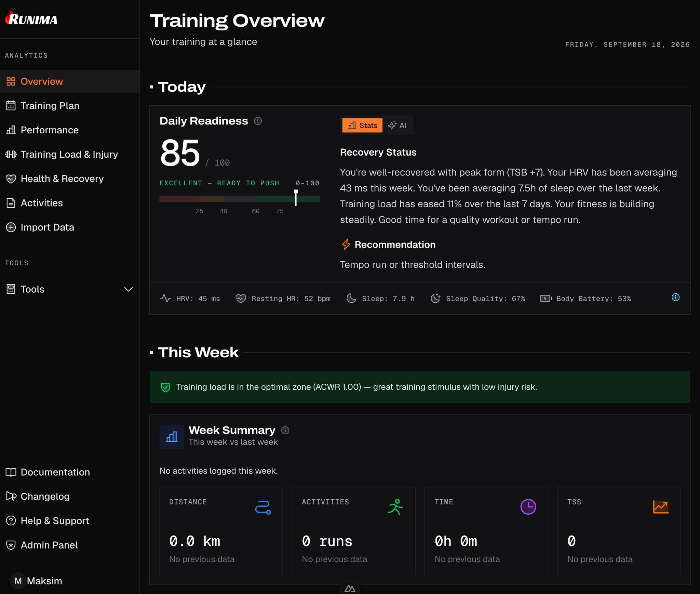Open the Performance page
The height and width of the screenshot is (594, 700).
click(70, 130)
